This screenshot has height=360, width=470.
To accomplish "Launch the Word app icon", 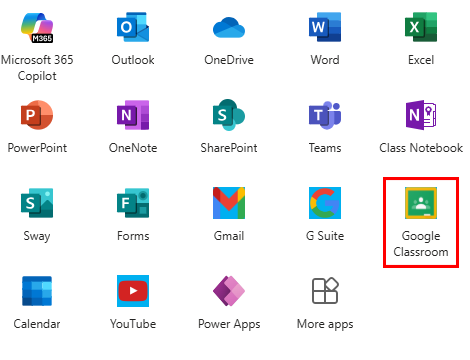I will 325,27.
